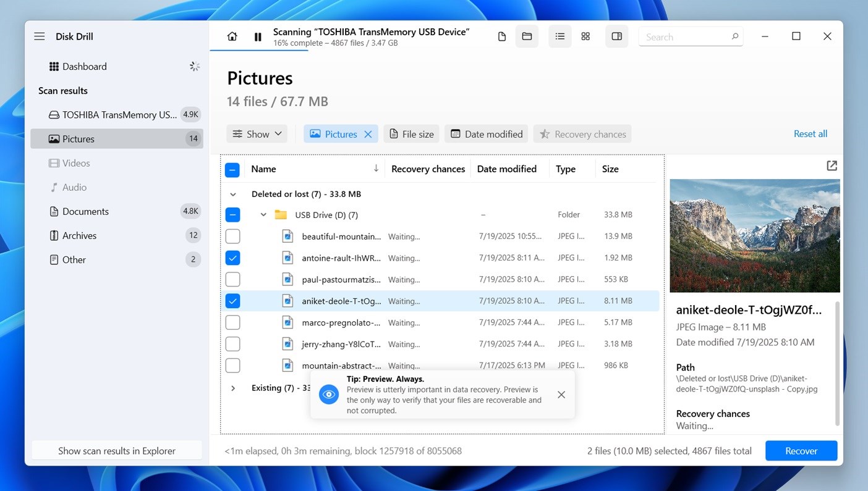Check the jerry-zhang file checkbox
The width and height of the screenshot is (868, 491).
click(x=232, y=345)
